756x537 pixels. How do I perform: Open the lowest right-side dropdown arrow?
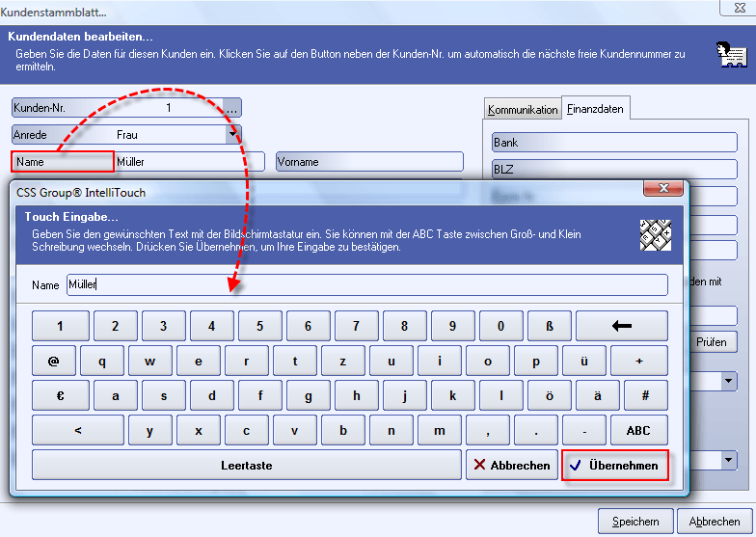[x=729, y=460]
